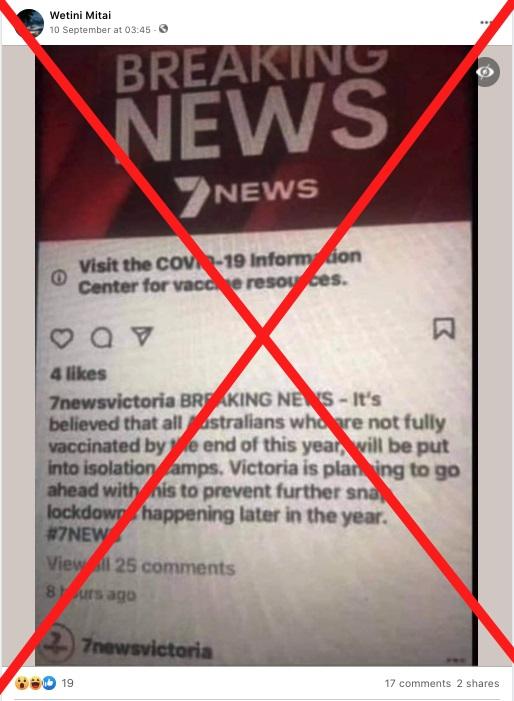Click the speech bubble comment icon
Image resolution: width=514 pixels, height=701 pixels.
(x=101, y=338)
